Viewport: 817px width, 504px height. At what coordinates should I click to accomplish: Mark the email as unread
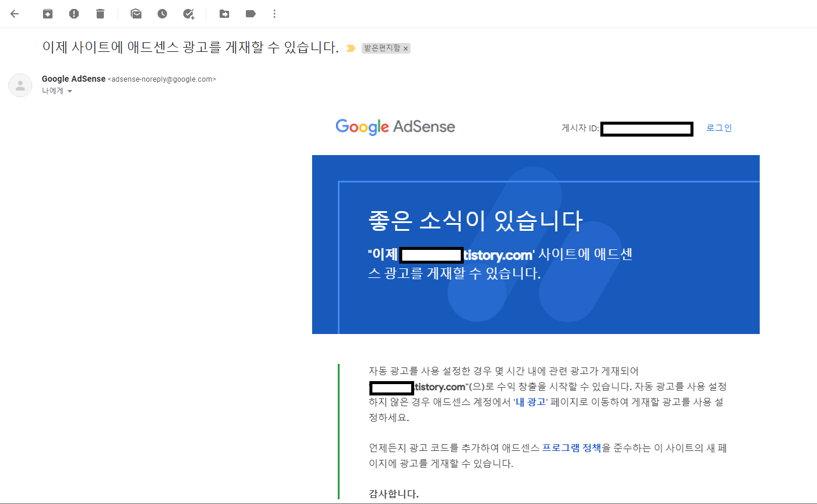(x=136, y=14)
